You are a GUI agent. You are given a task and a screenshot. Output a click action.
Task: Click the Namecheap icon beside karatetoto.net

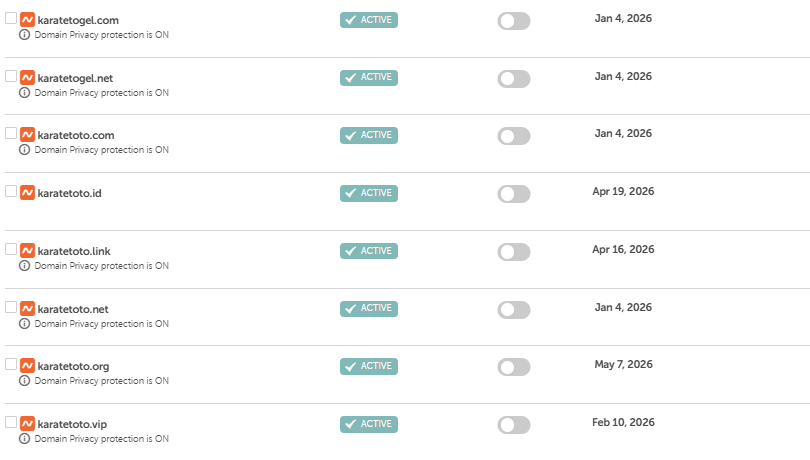coord(27,308)
